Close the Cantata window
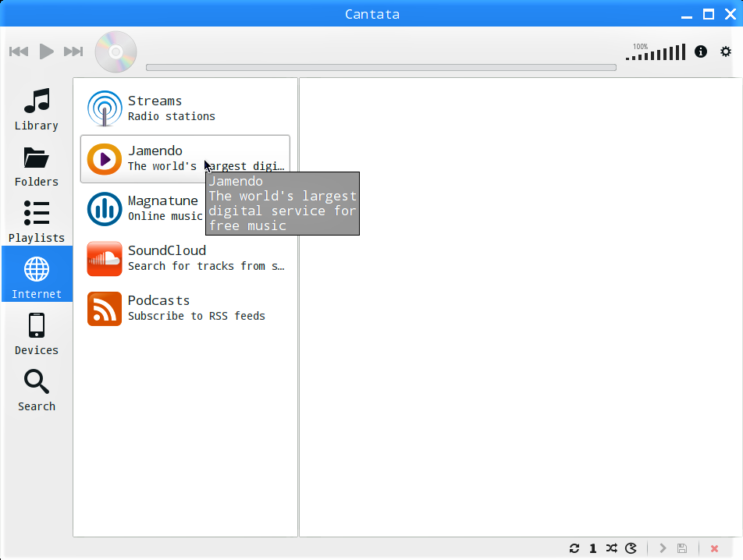This screenshot has height=560, width=743. [731, 15]
